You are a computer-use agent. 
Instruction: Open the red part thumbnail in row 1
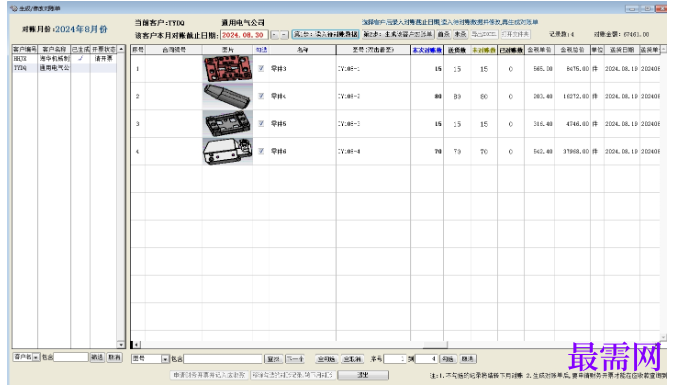(228, 68)
